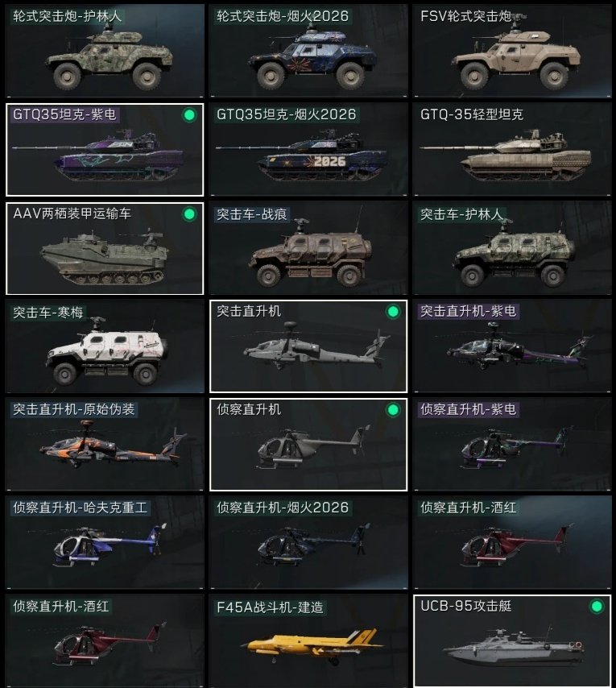The height and width of the screenshot is (688, 616).
Task: Select the GTQ35坦克-烟火2026 tank skin
Action: pos(308,149)
